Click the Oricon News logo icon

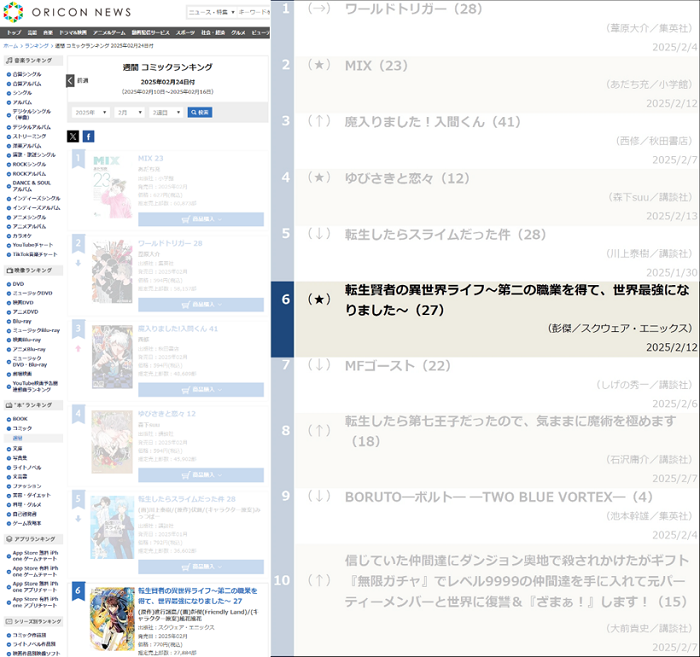click(13, 12)
